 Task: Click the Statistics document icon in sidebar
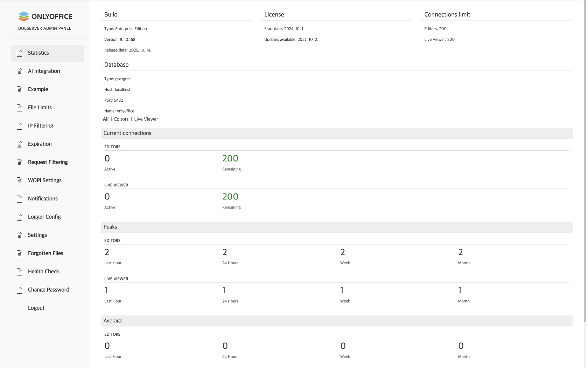tap(20, 53)
